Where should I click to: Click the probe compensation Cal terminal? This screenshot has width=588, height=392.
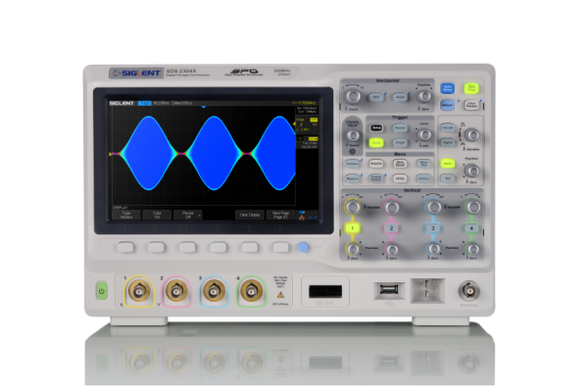[428, 290]
